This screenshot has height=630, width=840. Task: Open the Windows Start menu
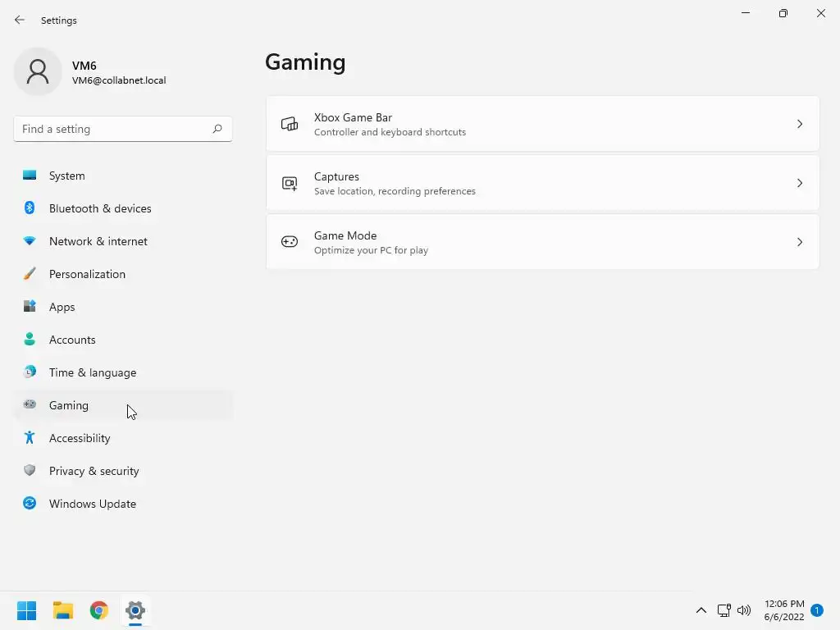[27, 610]
